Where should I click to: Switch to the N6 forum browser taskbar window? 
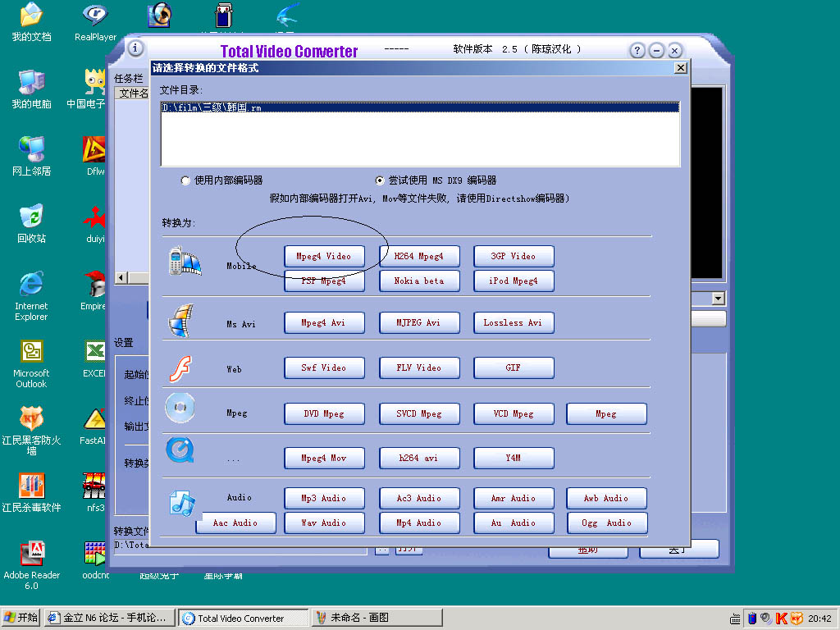pyautogui.click(x=110, y=618)
